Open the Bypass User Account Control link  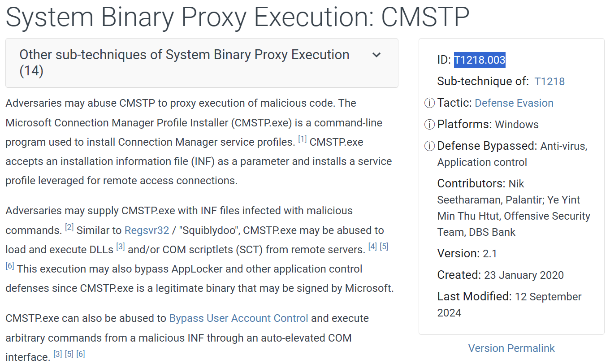[x=238, y=318]
